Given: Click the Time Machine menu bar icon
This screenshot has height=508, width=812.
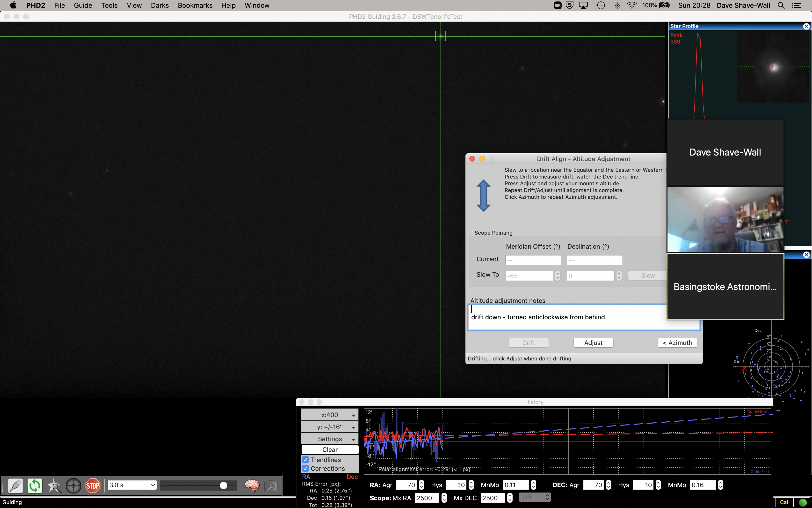Looking at the screenshot, I should 601,5.
